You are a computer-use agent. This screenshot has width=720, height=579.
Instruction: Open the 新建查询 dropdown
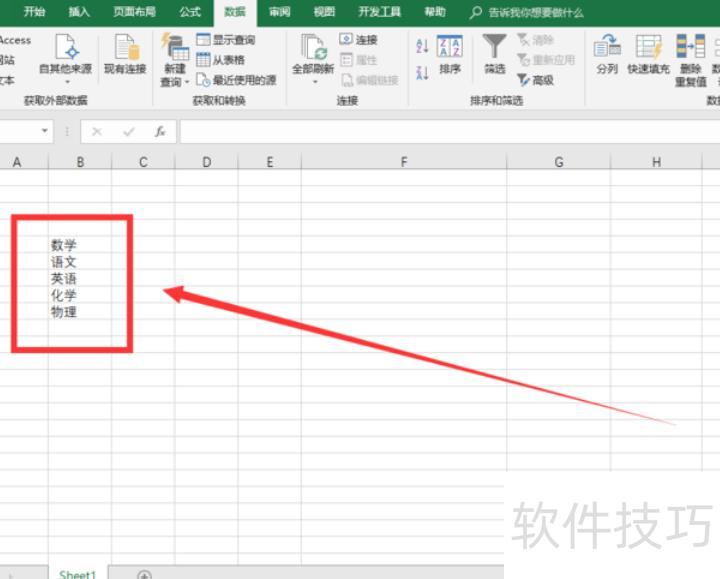175,60
